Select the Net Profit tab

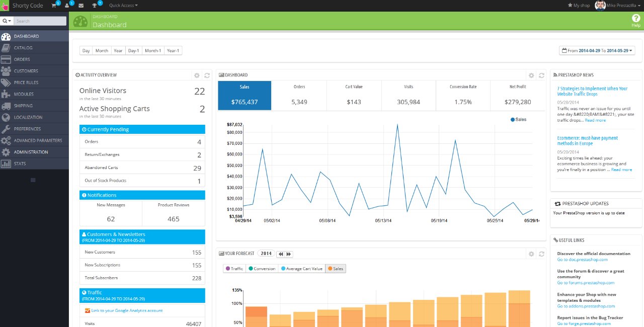click(517, 96)
